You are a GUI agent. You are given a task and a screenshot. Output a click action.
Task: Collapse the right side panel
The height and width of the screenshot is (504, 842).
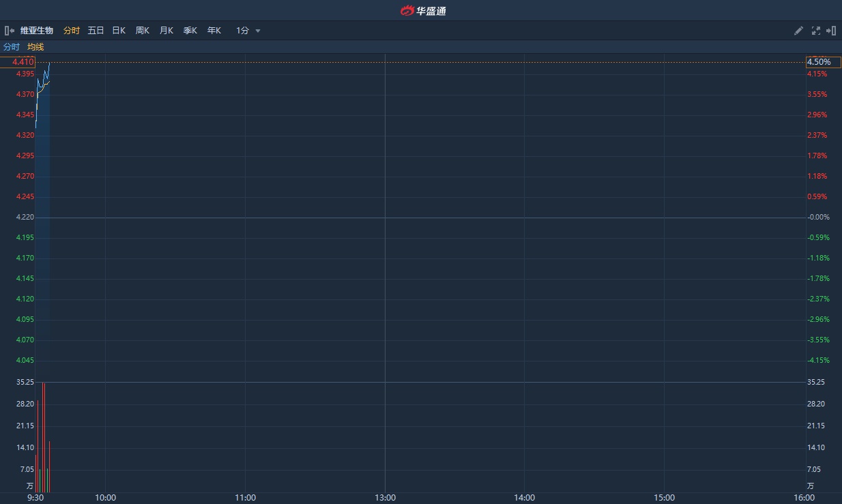pos(831,31)
